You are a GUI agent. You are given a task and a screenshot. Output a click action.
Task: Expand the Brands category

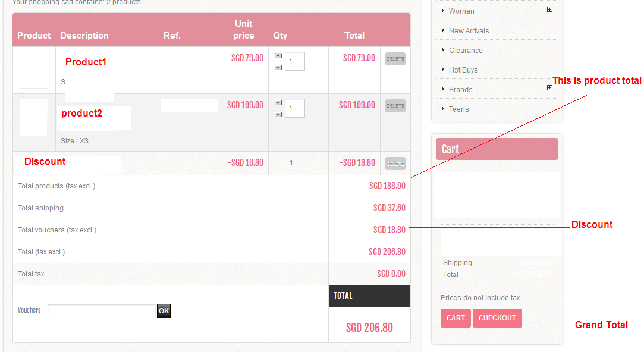[x=549, y=88]
